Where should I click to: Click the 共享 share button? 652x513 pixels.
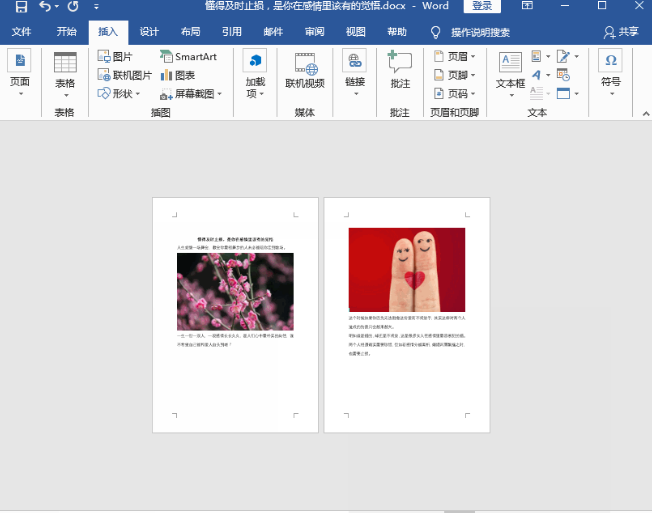[621, 32]
